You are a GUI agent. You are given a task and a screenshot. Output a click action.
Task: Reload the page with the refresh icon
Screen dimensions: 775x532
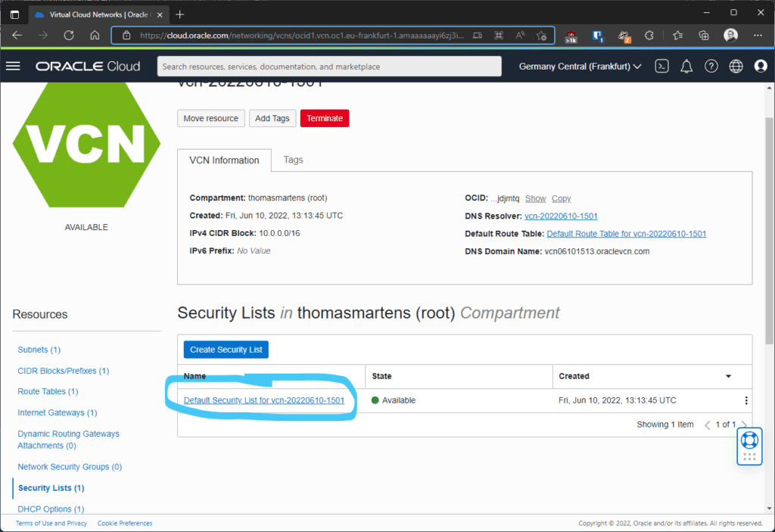68,35
